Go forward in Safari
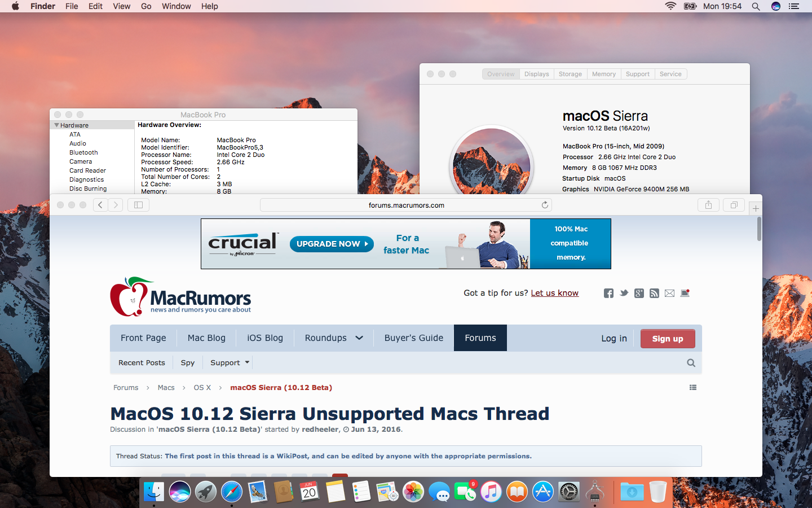 pyautogui.click(x=116, y=205)
